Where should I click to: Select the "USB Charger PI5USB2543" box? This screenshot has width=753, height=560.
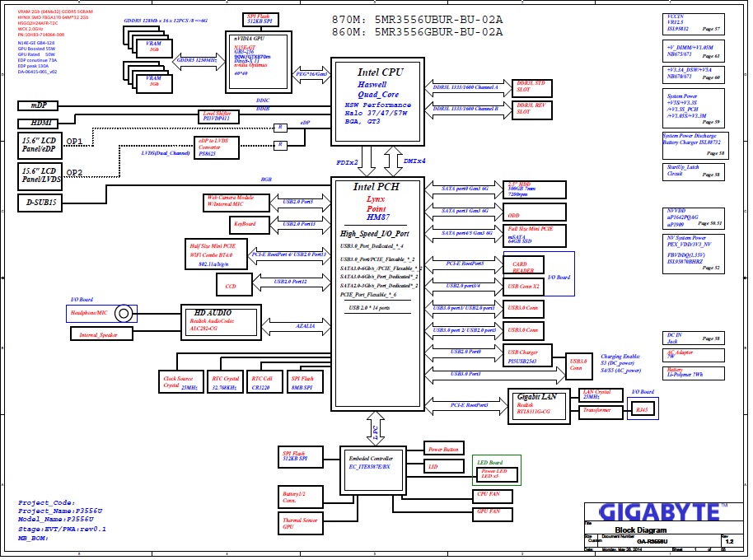tap(527, 357)
